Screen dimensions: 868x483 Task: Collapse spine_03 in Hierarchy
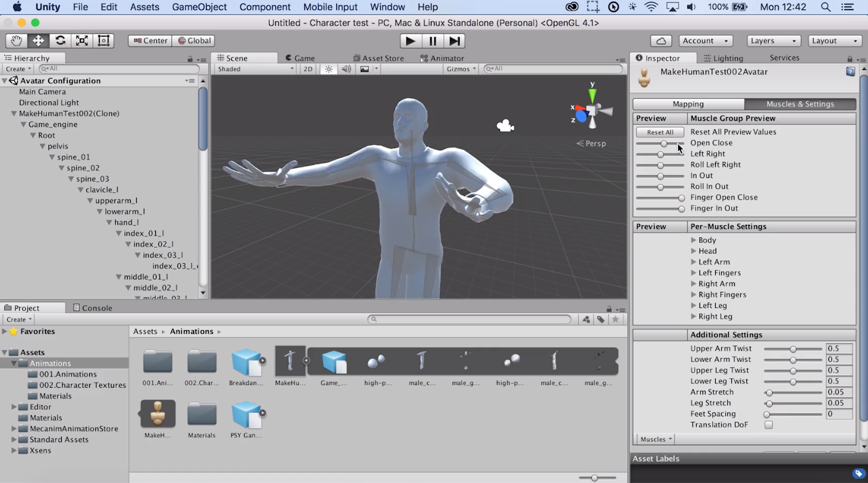click(x=71, y=179)
